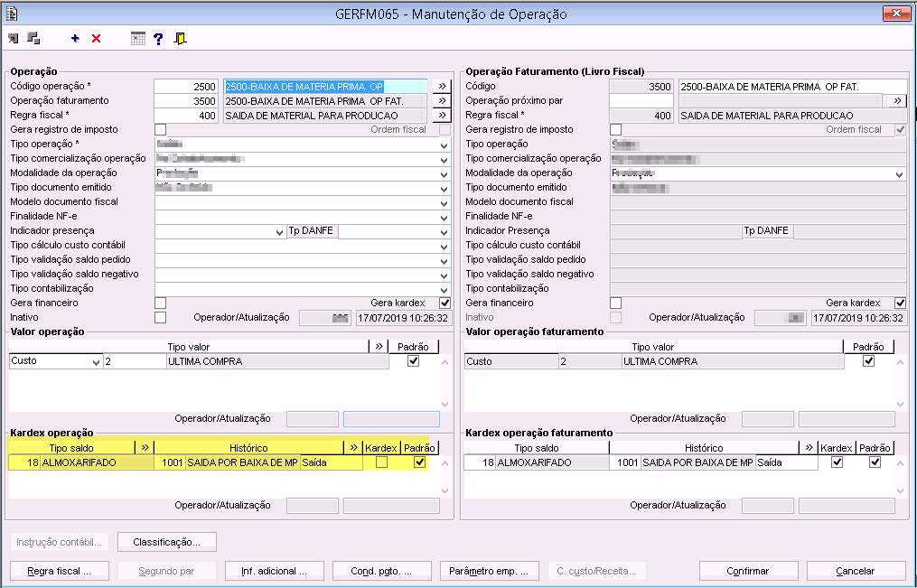Open Indicador presença dropdown in Operação
The image size is (917, 588).
pos(279,232)
